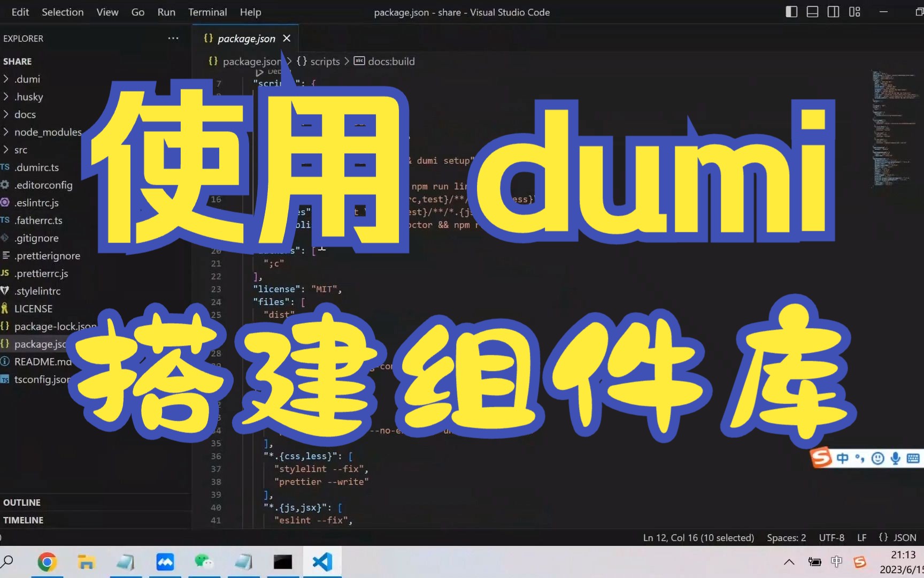Change end of line sequence LF

(x=861, y=537)
